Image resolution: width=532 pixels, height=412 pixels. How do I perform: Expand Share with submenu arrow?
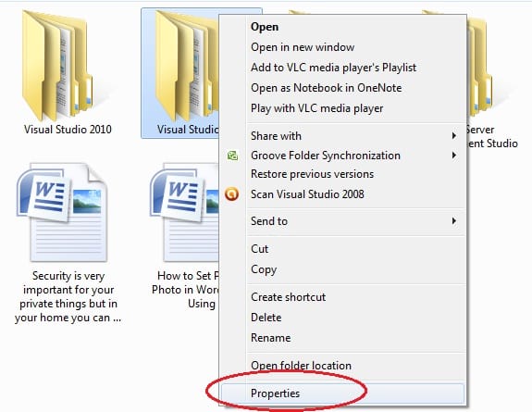454,136
